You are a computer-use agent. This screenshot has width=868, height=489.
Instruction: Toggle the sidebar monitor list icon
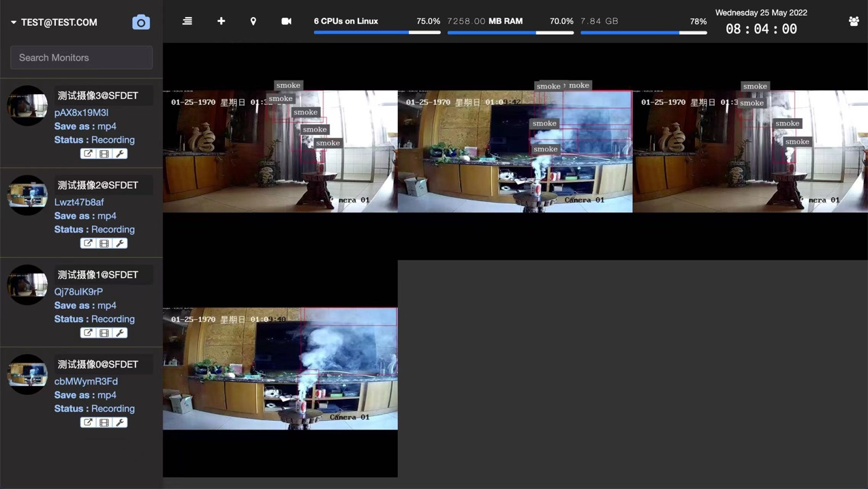187,21
